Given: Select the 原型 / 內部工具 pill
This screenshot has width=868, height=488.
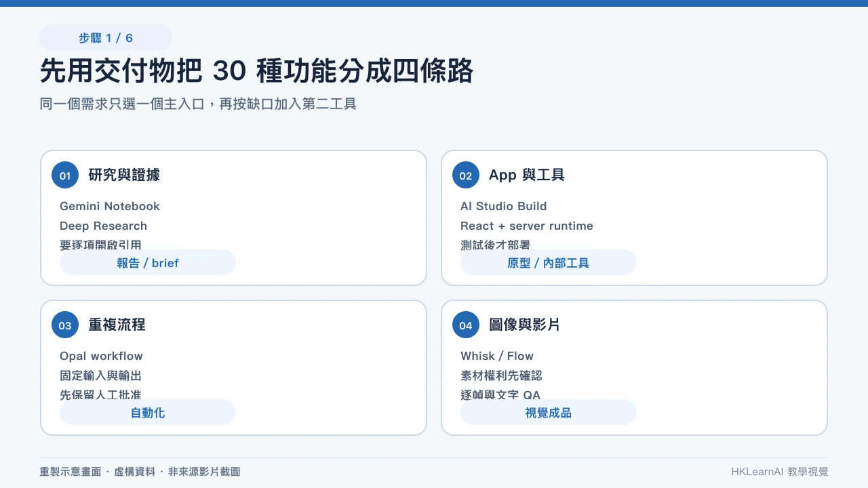Looking at the screenshot, I should point(549,263).
